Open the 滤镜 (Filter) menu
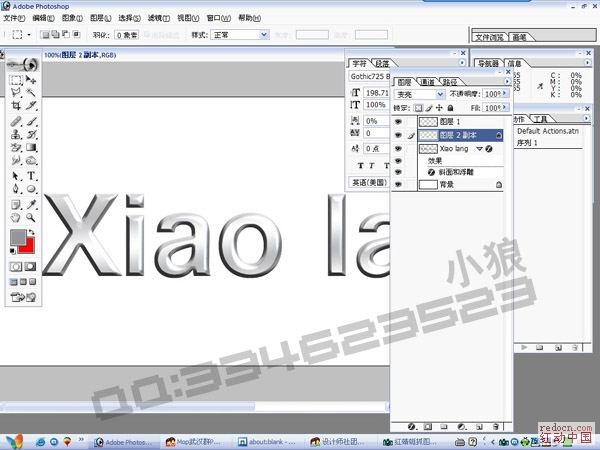Image resolution: width=600 pixels, height=450 pixels. click(x=158, y=18)
